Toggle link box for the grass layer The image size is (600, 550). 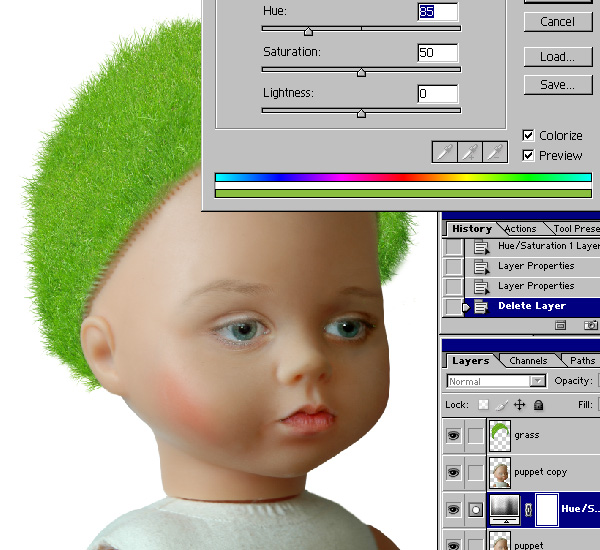point(476,436)
